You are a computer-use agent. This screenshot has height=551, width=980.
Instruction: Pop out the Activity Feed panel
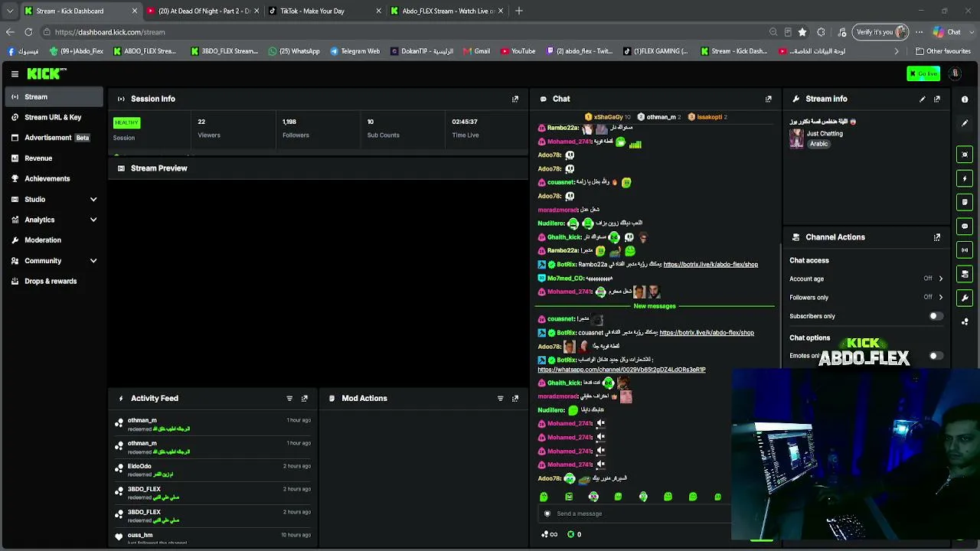[x=305, y=399]
